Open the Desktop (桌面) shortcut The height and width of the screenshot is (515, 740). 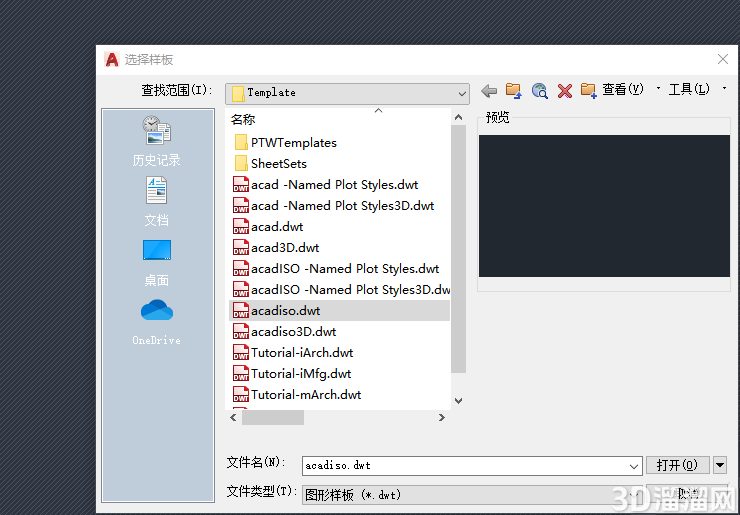[157, 263]
